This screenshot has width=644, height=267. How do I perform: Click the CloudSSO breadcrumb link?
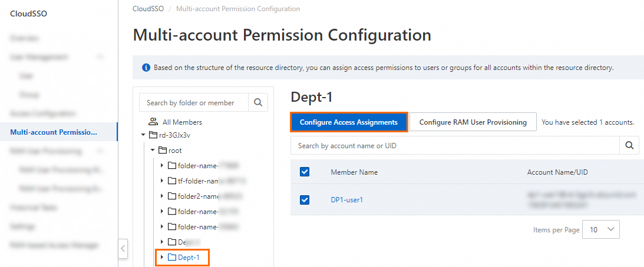(x=147, y=9)
